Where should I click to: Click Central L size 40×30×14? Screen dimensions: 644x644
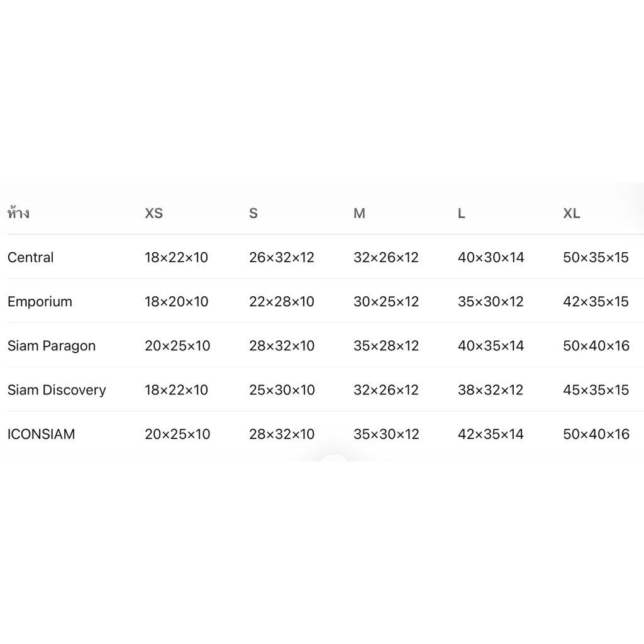click(x=491, y=257)
